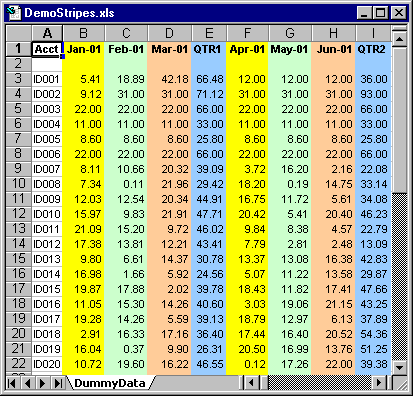The width and height of the screenshot is (413, 396).
Task: Click previous sheet tab navigation arrow
Action: pyautogui.click(x=27, y=383)
